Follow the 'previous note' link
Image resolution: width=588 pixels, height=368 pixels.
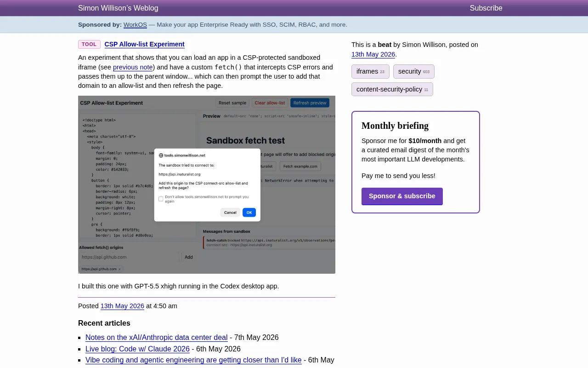coord(133,67)
